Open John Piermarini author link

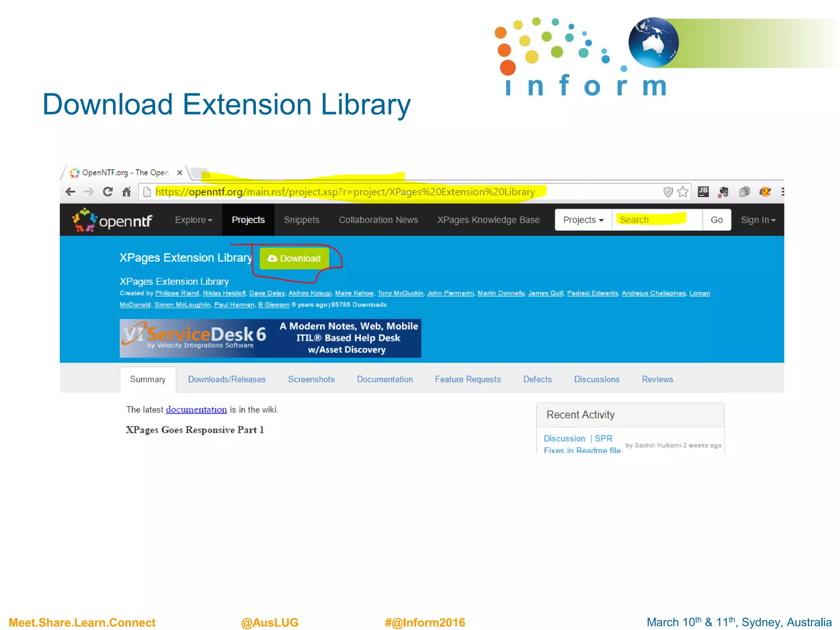450,293
